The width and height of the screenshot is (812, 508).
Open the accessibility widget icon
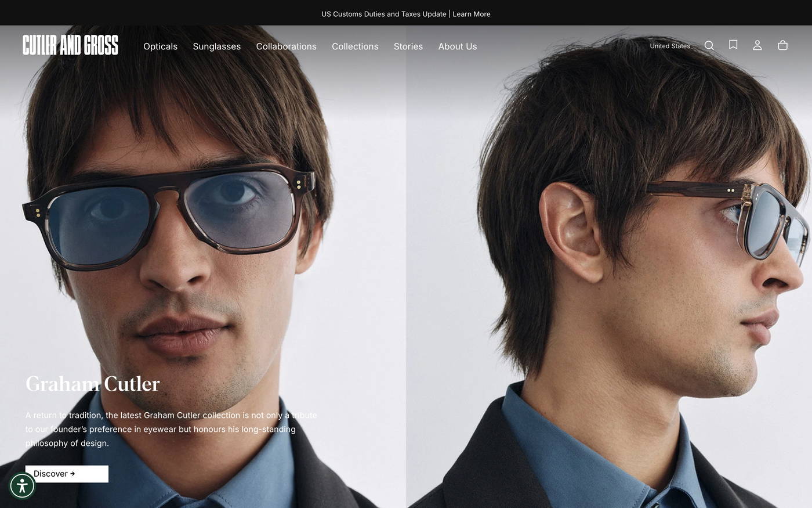pyautogui.click(x=23, y=485)
